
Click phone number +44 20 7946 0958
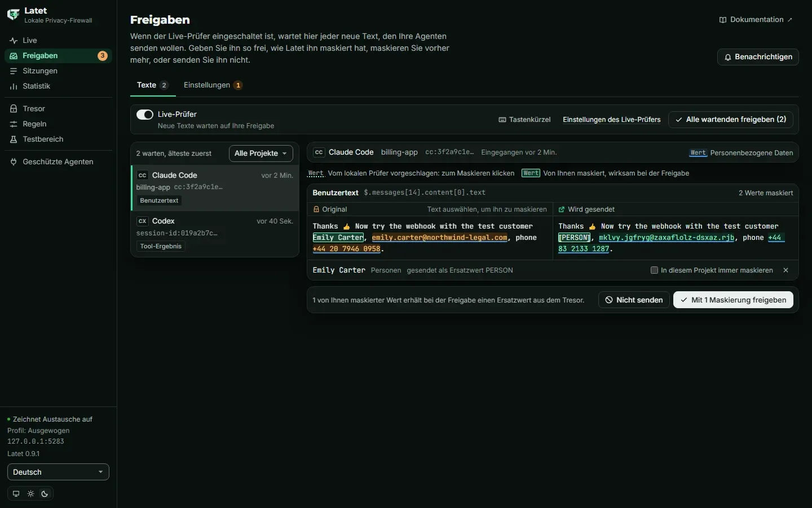coord(347,249)
